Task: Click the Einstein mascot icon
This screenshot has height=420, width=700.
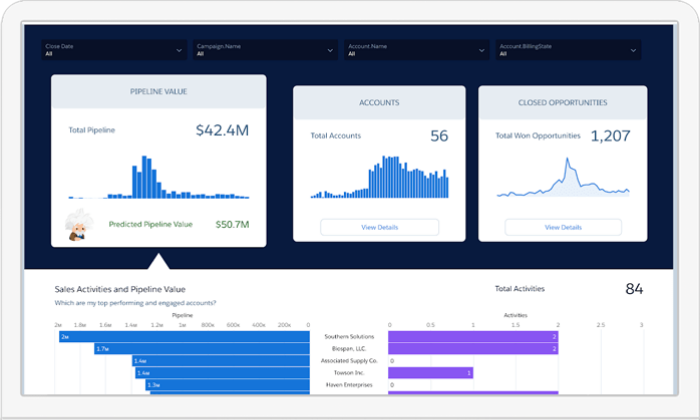Action: (x=78, y=225)
